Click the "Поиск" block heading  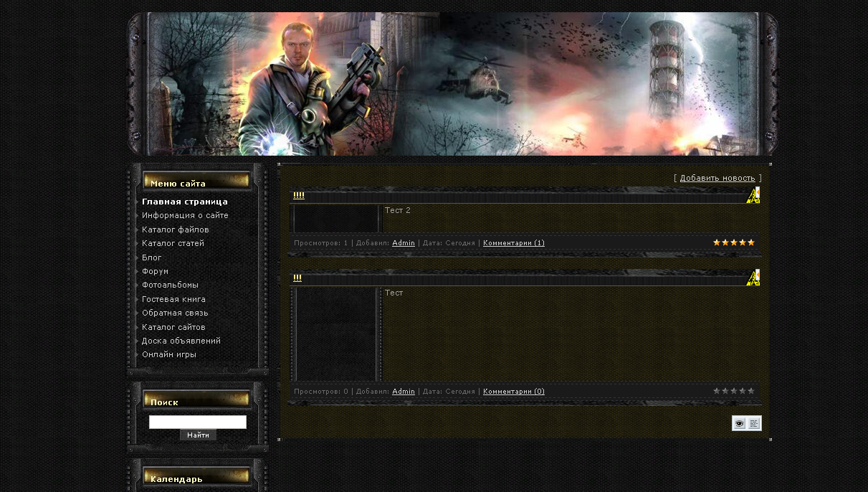(x=164, y=402)
